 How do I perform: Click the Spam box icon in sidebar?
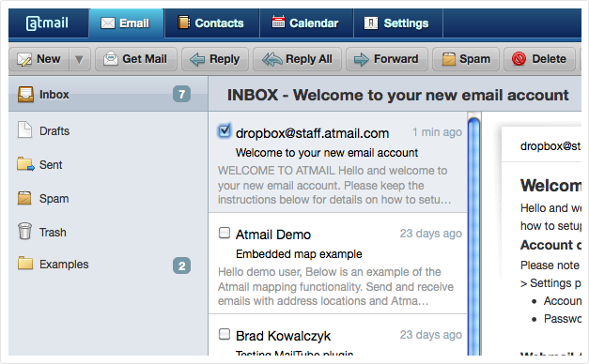(x=24, y=198)
